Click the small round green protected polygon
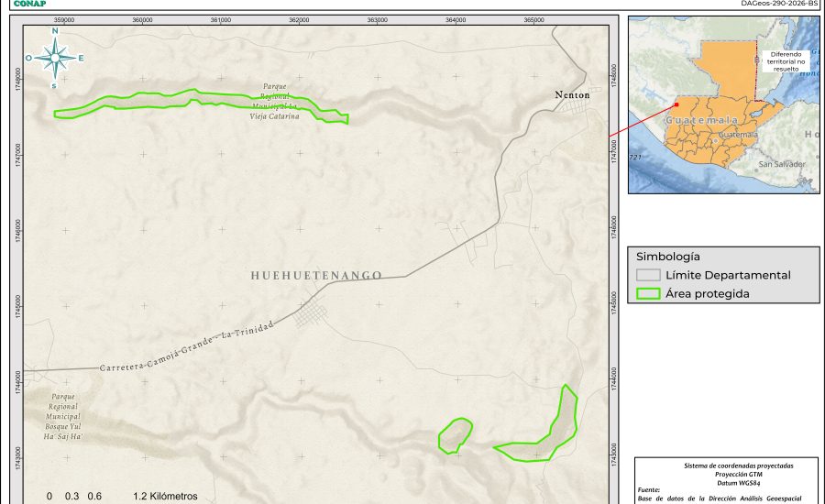 coord(455,435)
